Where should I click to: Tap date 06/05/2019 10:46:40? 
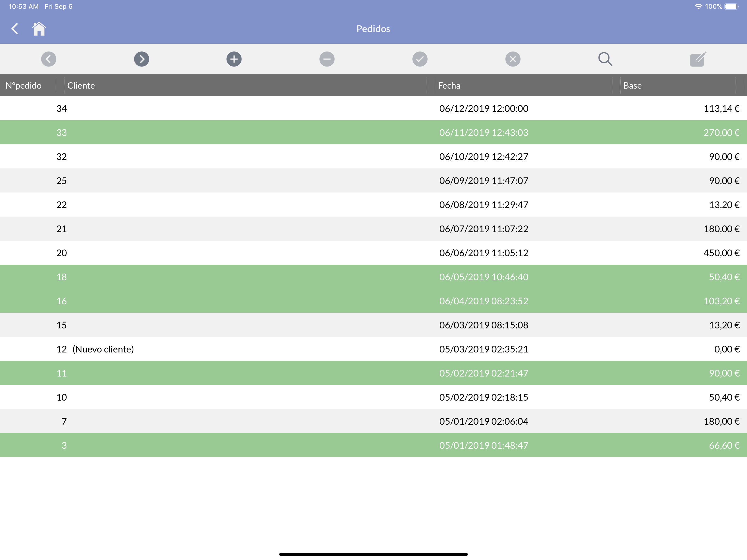[x=484, y=277]
